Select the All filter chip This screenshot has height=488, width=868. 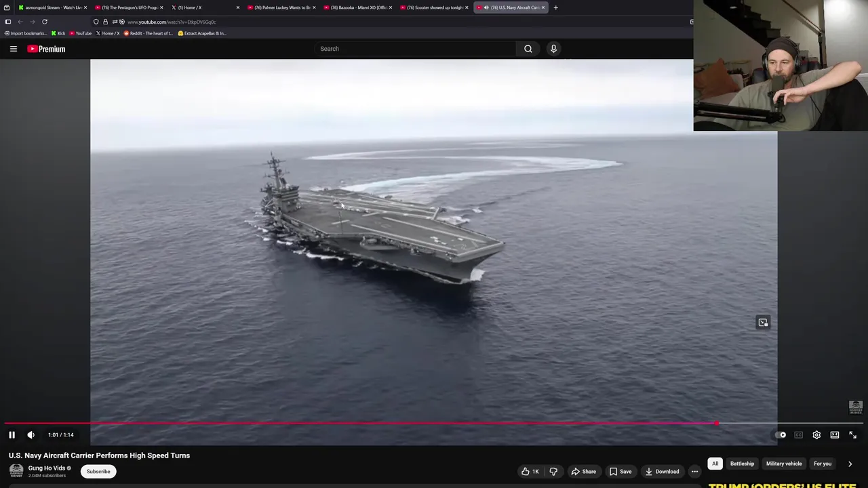(715, 464)
